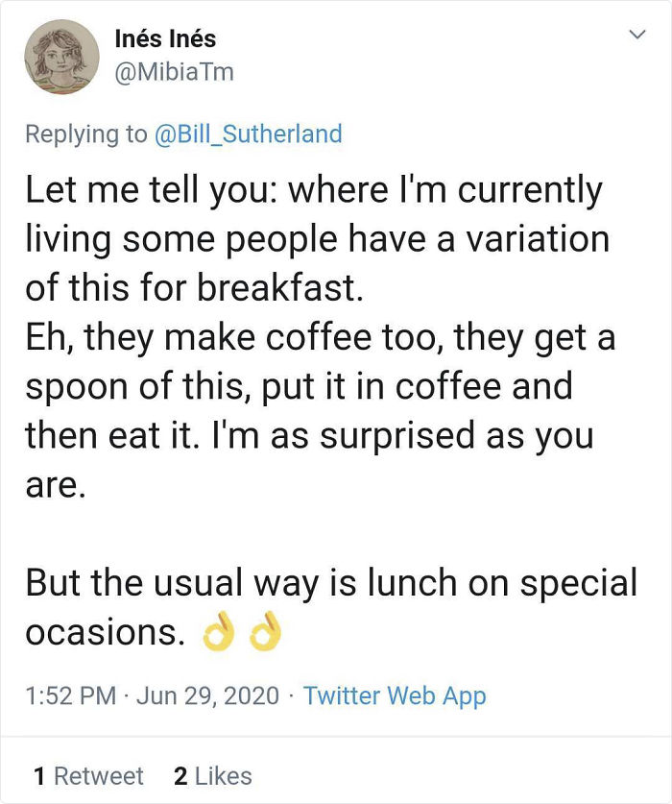Screen dimensions: 672x804
Task: View the 1 Retweet list
Action: click(x=88, y=775)
